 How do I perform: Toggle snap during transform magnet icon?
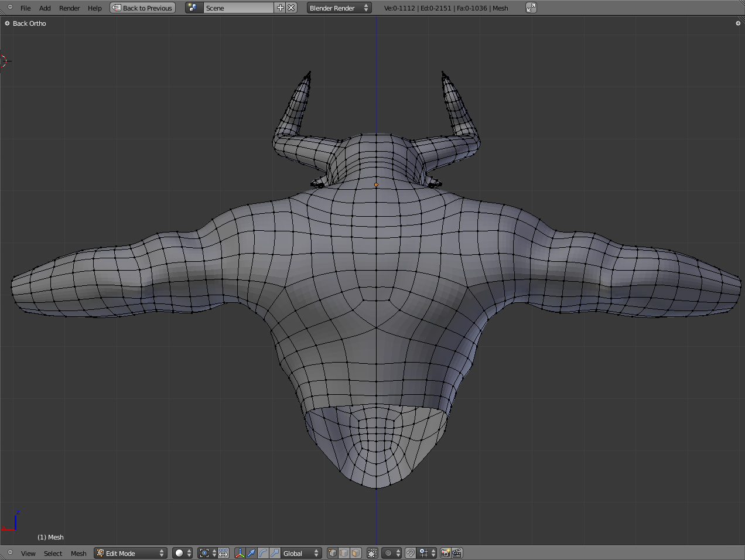[x=411, y=553]
